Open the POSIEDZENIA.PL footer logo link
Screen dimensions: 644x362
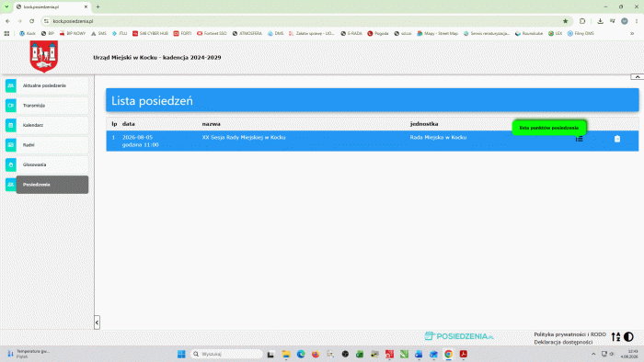point(459,336)
